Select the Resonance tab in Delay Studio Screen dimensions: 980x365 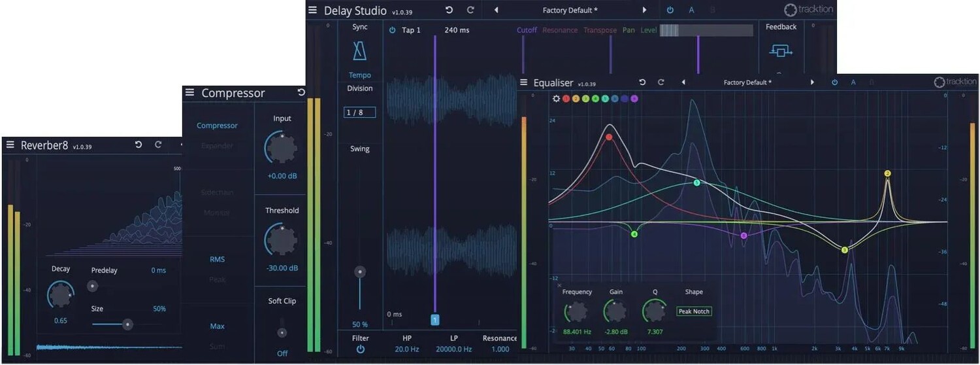click(x=560, y=30)
